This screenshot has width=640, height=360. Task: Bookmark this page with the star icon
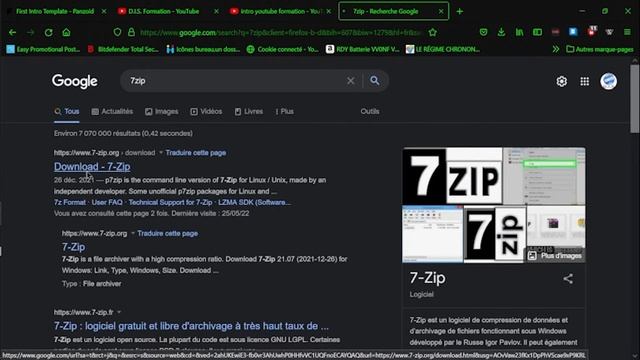coord(433,32)
